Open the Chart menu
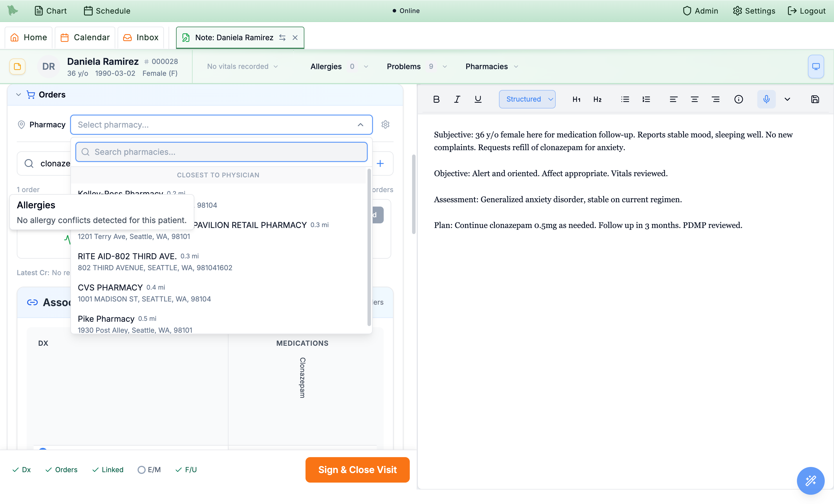Image resolution: width=834 pixels, height=504 pixels. point(50,11)
